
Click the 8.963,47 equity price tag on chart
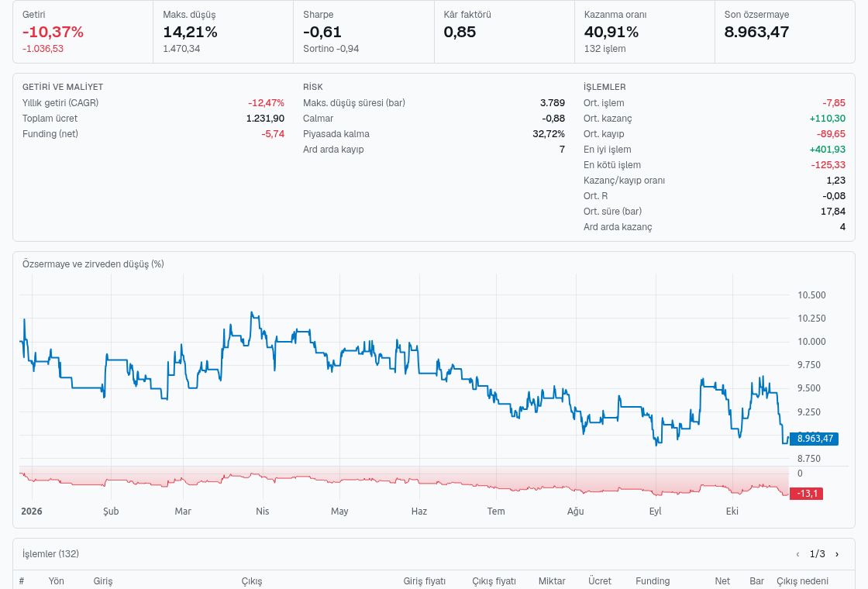point(815,439)
